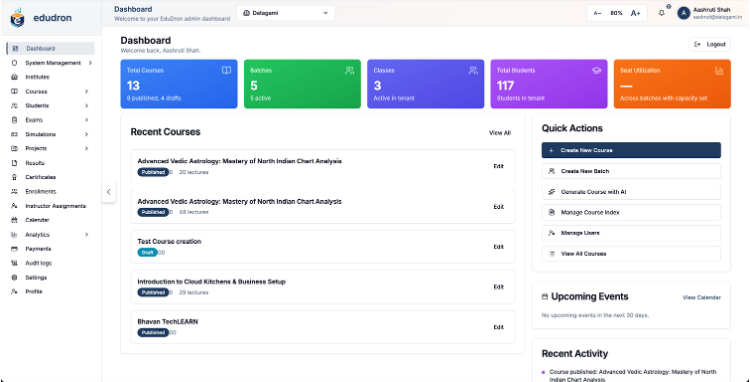Click the chart icon on Seat Utilization card

tap(719, 70)
